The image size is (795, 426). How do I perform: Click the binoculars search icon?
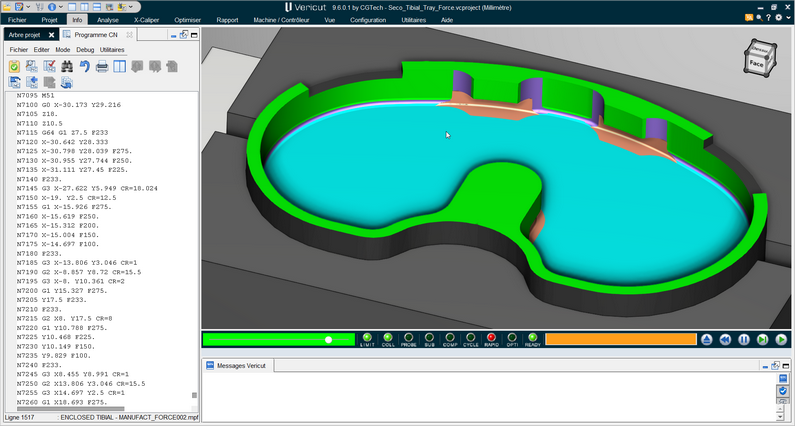coord(66,67)
